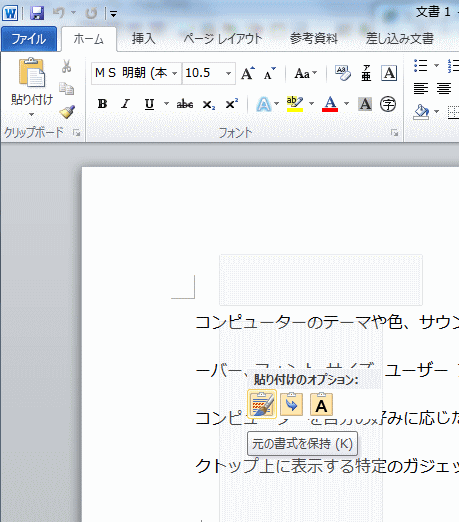Save the document with the floppy icon
459x522 pixels.
coord(37,13)
